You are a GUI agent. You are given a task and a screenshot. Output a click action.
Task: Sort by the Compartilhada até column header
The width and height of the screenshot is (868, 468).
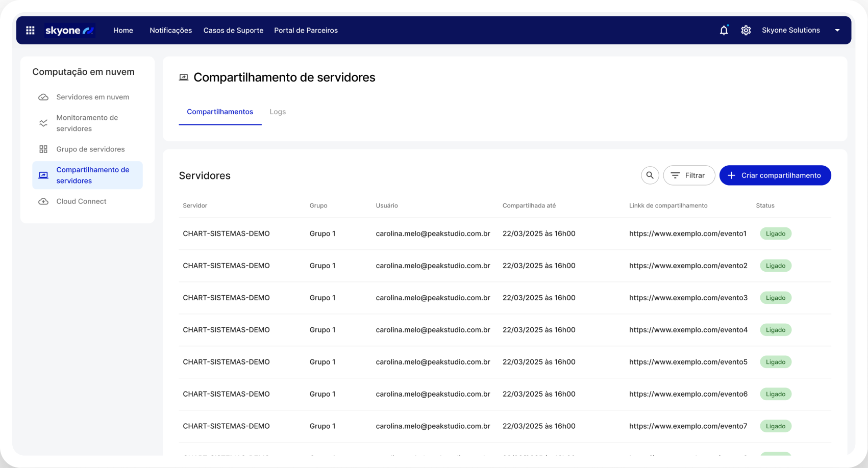coord(529,206)
